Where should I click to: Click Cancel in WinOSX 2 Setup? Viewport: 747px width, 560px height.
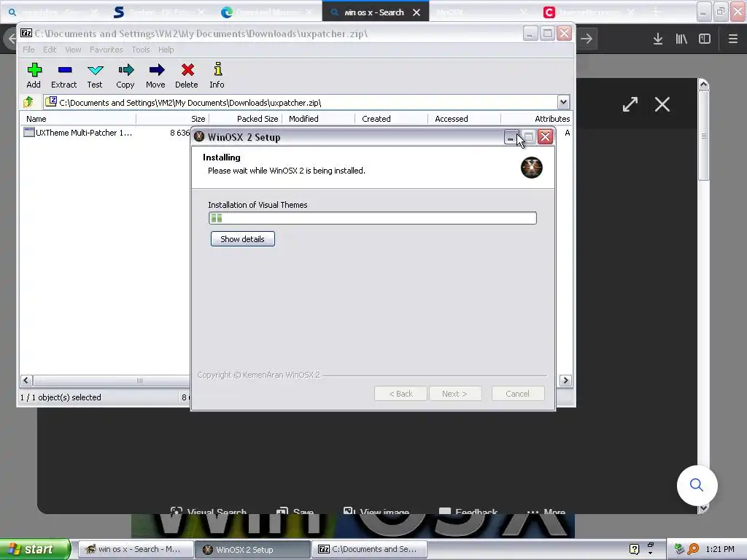(x=518, y=394)
